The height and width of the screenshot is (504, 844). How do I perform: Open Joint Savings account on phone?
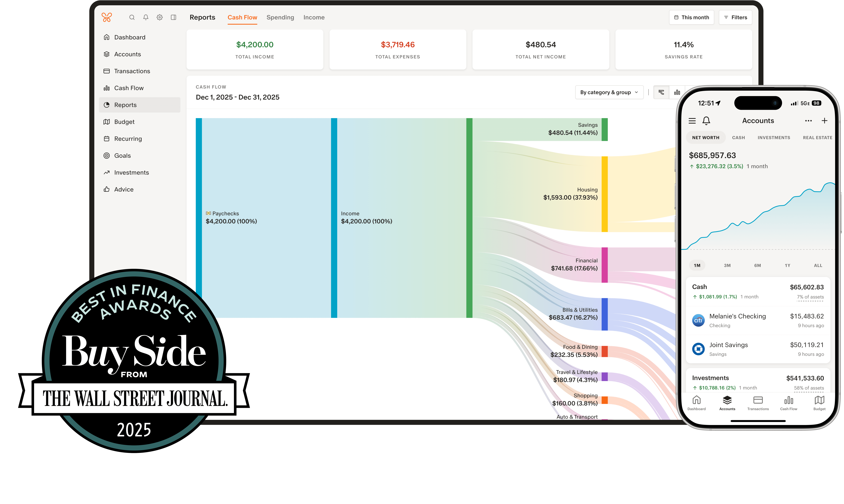(758, 349)
